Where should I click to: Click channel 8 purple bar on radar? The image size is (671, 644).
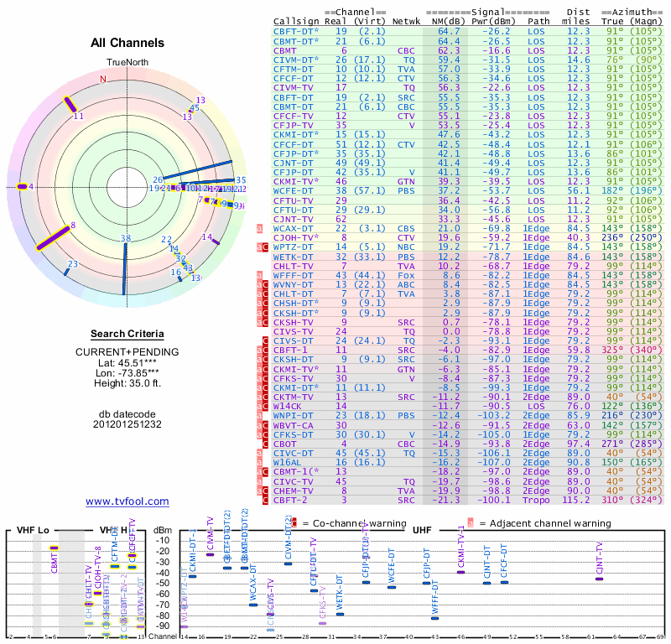pos(53,238)
